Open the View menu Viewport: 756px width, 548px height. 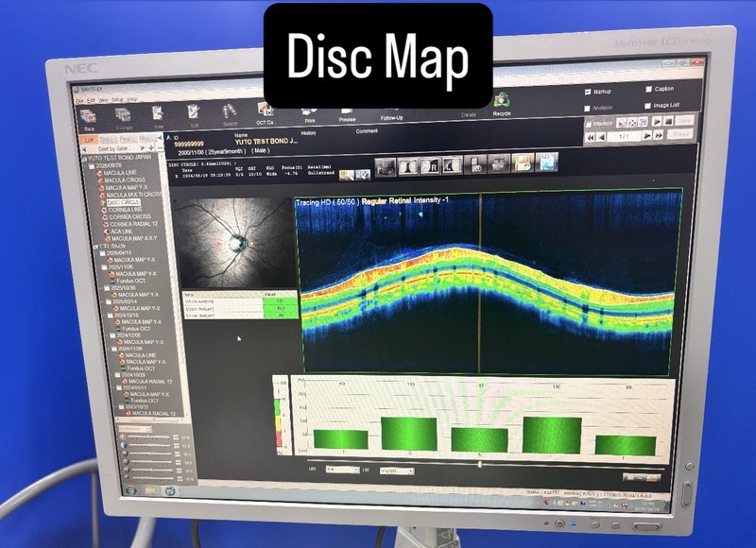pyautogui.click(x=104, y=100)
